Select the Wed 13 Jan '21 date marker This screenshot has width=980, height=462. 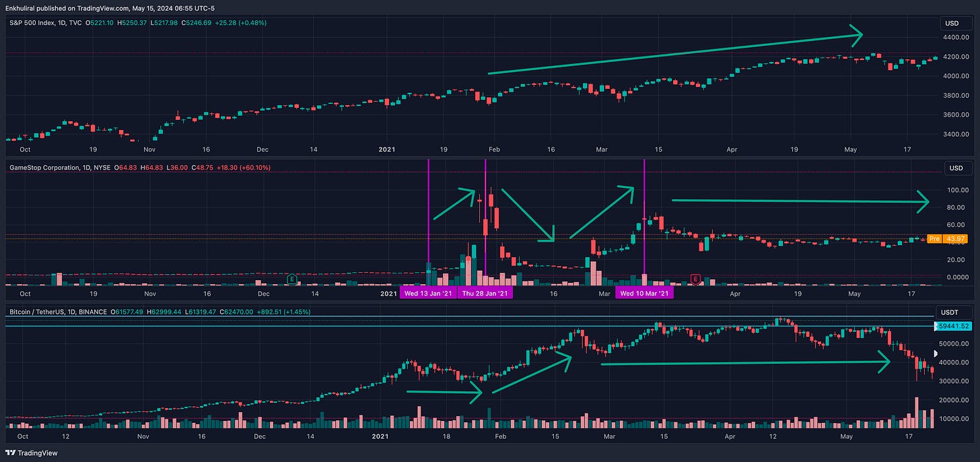point(428,294)
